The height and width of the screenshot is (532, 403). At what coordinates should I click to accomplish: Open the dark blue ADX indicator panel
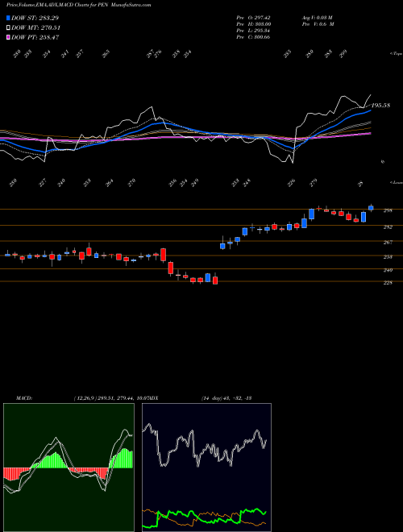tap(206, 468)
